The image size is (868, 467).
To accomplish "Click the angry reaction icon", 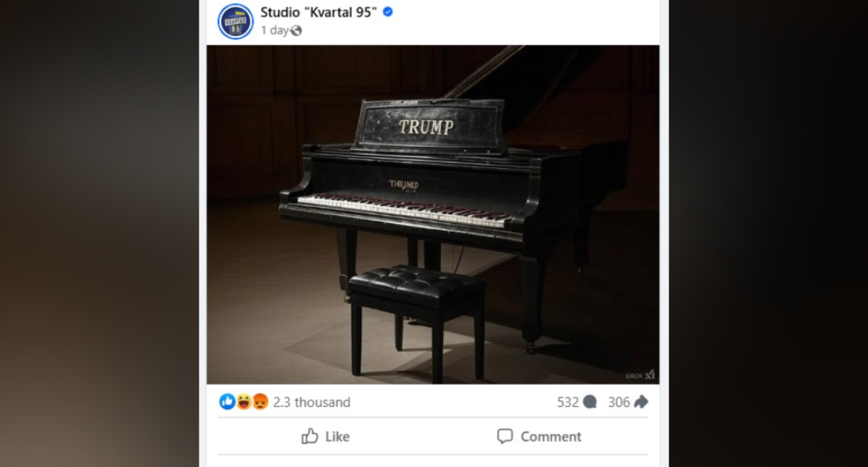I will [260, 402].
